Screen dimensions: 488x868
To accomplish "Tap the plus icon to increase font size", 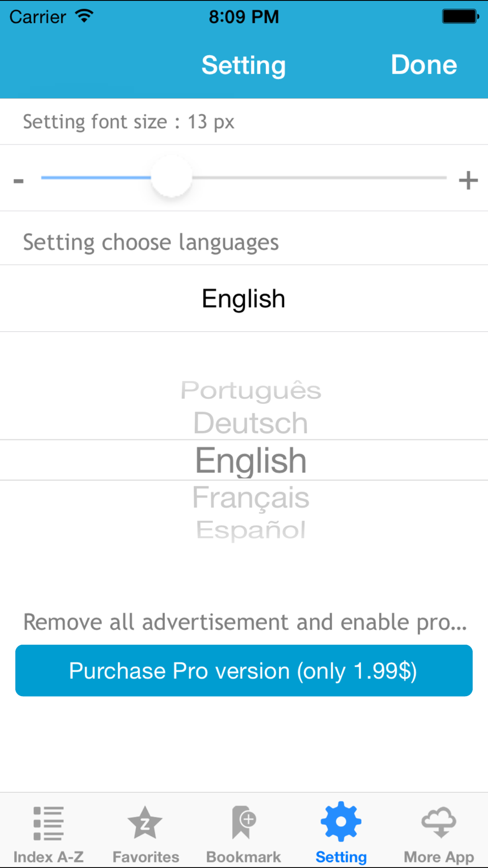I will pos(468,180).
